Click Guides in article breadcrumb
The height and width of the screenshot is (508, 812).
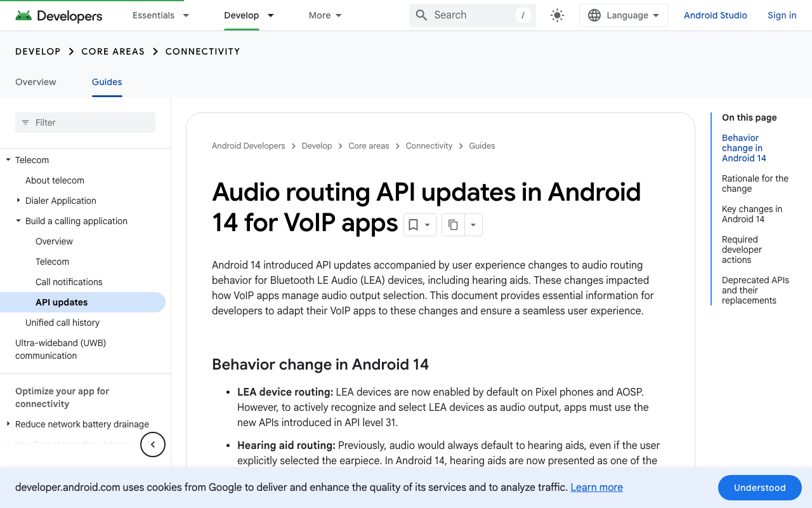[481, 146]
